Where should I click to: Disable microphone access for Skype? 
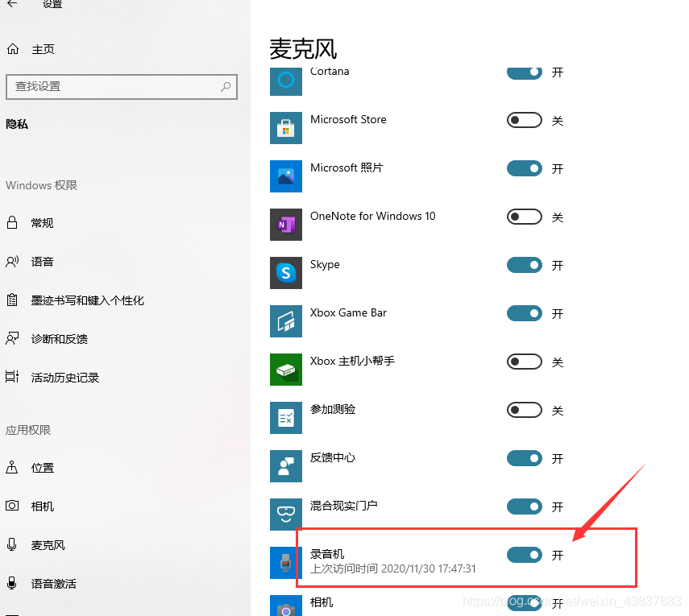[524, 265]
